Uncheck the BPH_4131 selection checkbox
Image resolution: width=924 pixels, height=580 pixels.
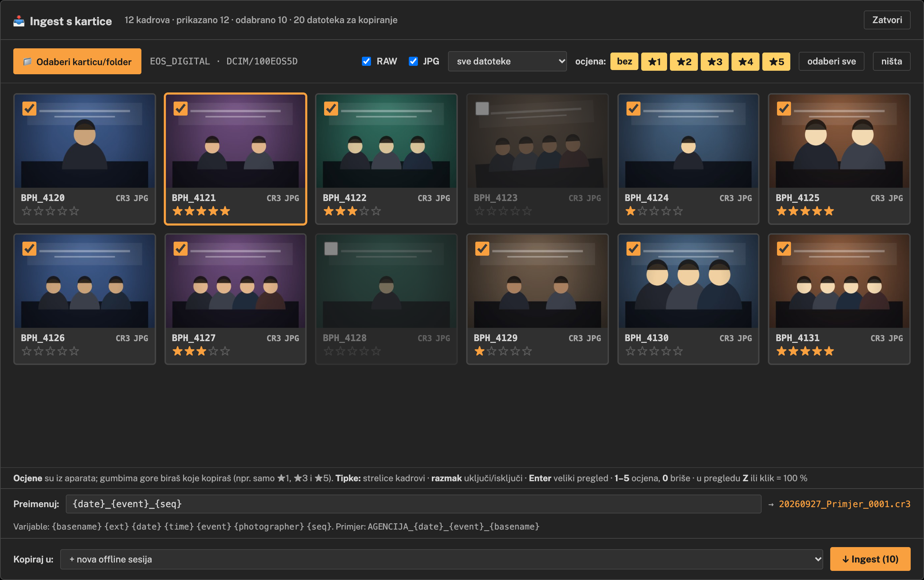[x=784, y=249]
